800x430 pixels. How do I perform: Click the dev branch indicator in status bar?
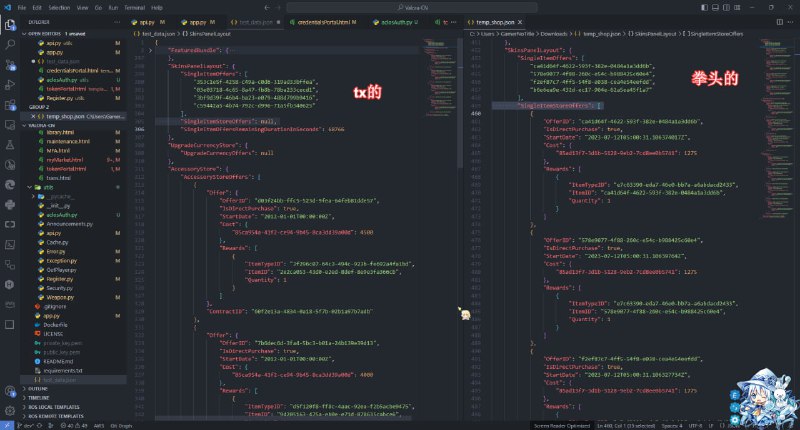pyautogui.click(x=24, y=425)
